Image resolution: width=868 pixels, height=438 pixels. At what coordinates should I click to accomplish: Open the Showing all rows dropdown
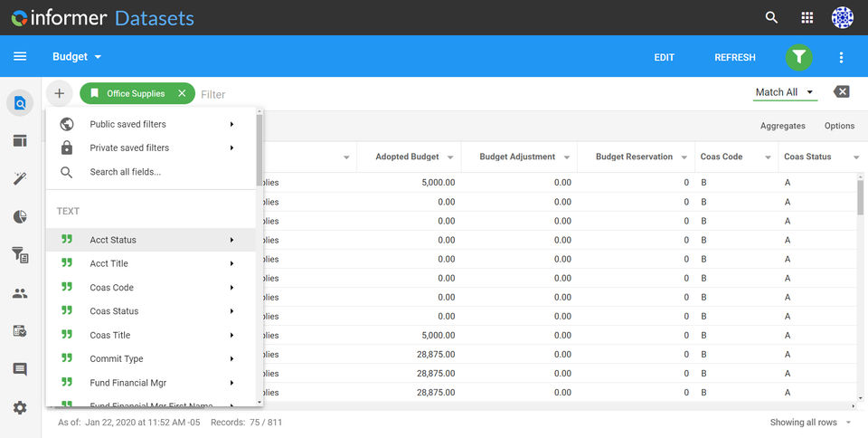(810, 423)
